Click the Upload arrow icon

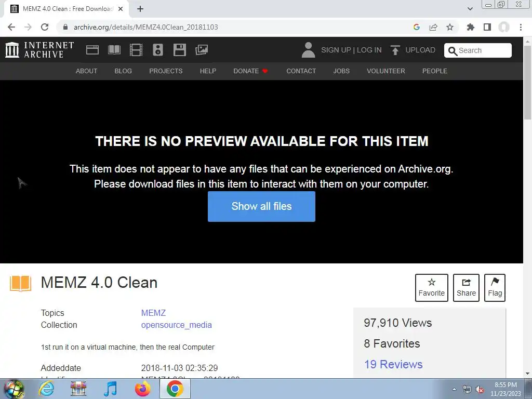coord(395,50)
